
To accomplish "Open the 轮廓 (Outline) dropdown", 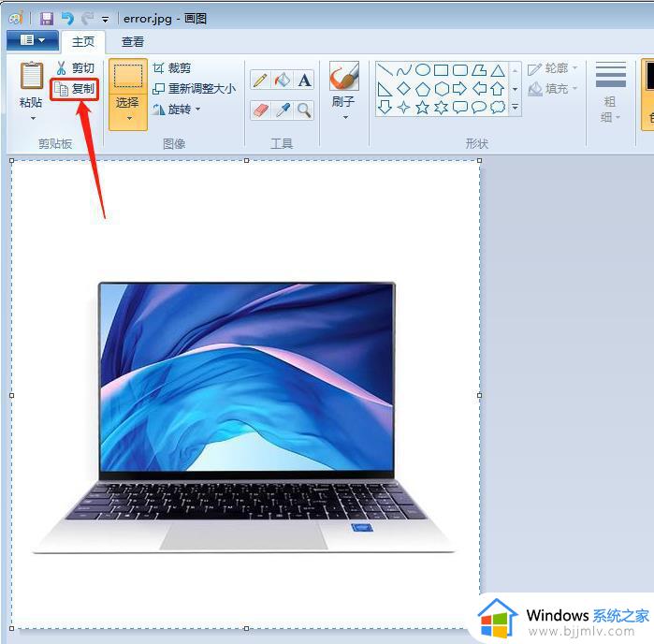I will coord(552,68).
